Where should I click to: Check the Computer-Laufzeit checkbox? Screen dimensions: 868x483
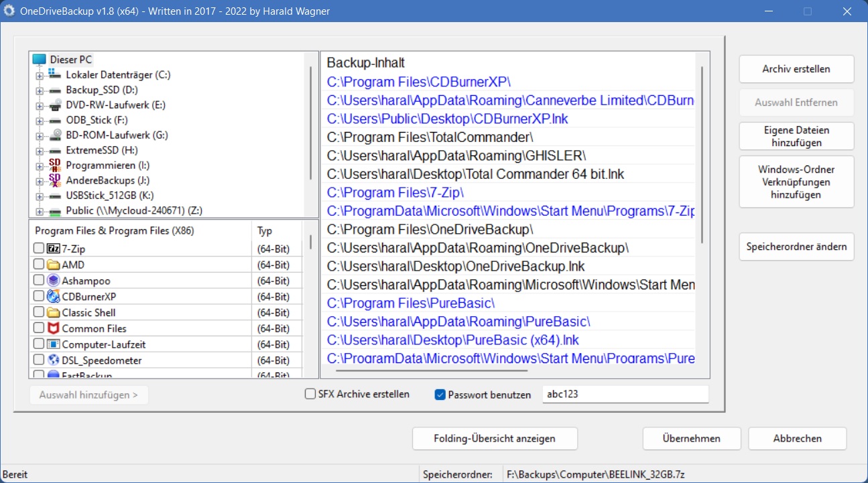[x=38, y=344]
